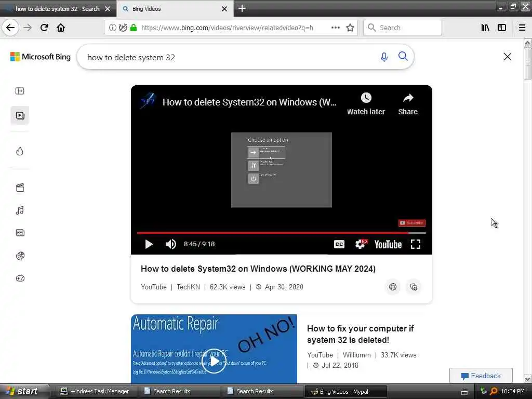Open the site information icon in address bar

tap(112, 28)
